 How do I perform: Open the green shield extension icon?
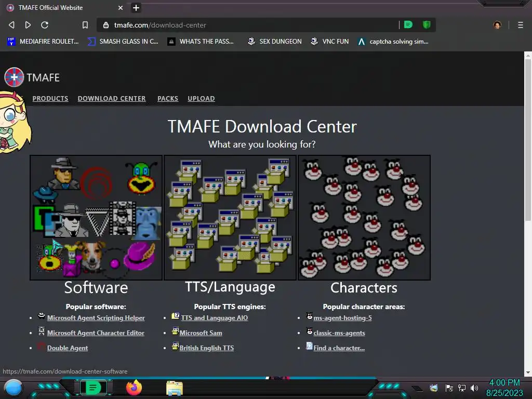pyautogui.click(x=427, y=24)
